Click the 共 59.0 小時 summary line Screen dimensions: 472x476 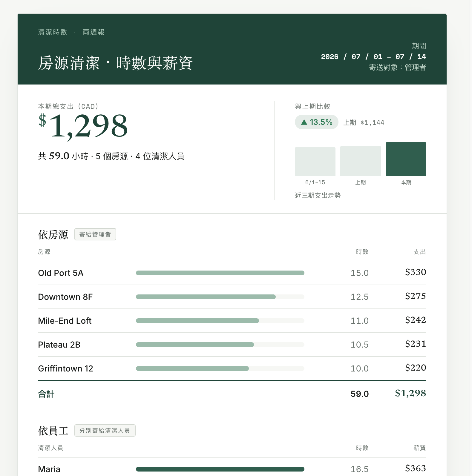point(111,156)
